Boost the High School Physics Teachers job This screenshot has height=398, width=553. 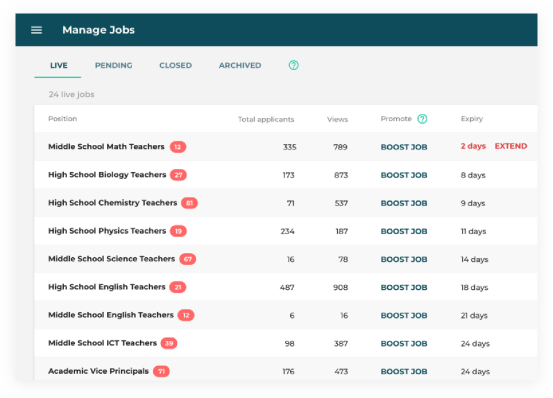pos(404,231)
